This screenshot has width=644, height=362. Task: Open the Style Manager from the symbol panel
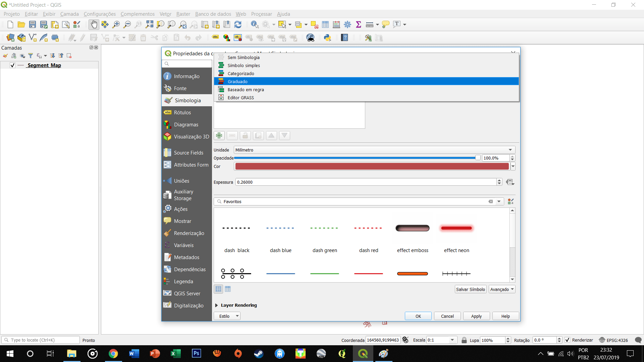tap(511, 201)
